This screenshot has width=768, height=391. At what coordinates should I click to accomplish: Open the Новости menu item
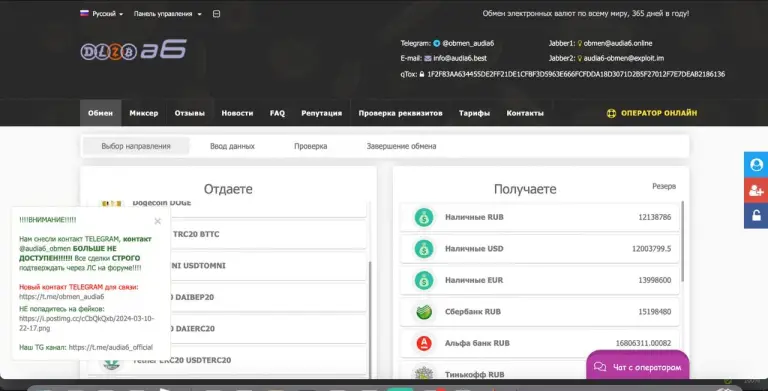(237, 113)
